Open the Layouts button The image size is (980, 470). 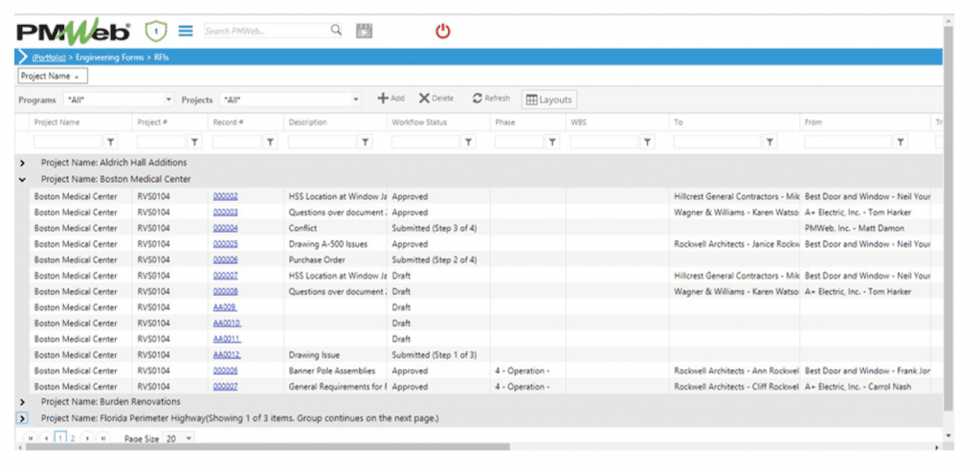548,100
